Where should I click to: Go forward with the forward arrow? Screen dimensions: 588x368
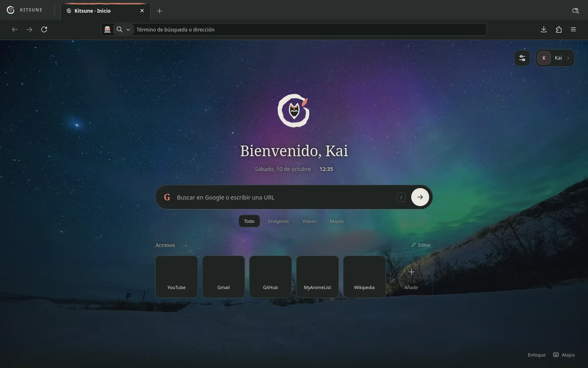tap(29, 29)
